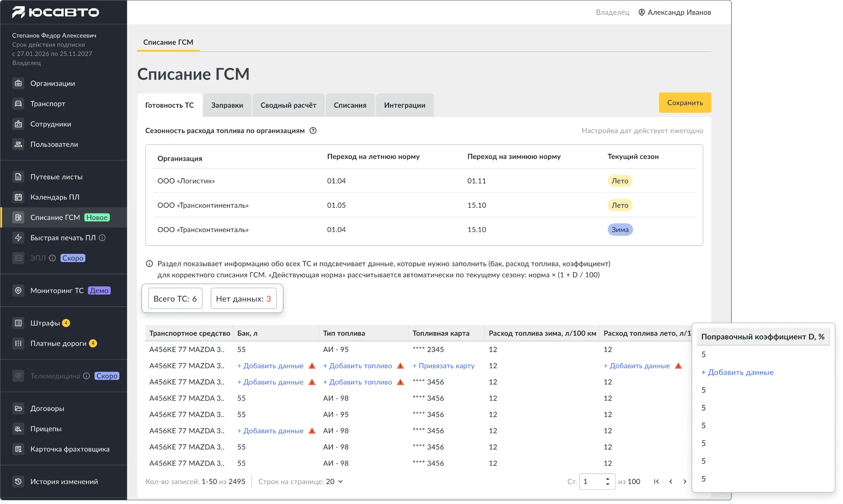The image size is (843, 504).
Task: Select the Сотрудники icon in sidebar
Action: point(18,124)
